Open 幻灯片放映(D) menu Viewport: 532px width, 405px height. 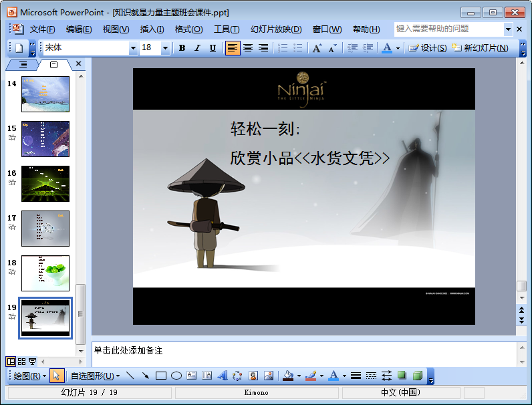pyautogui.click(x=276, y=29)
